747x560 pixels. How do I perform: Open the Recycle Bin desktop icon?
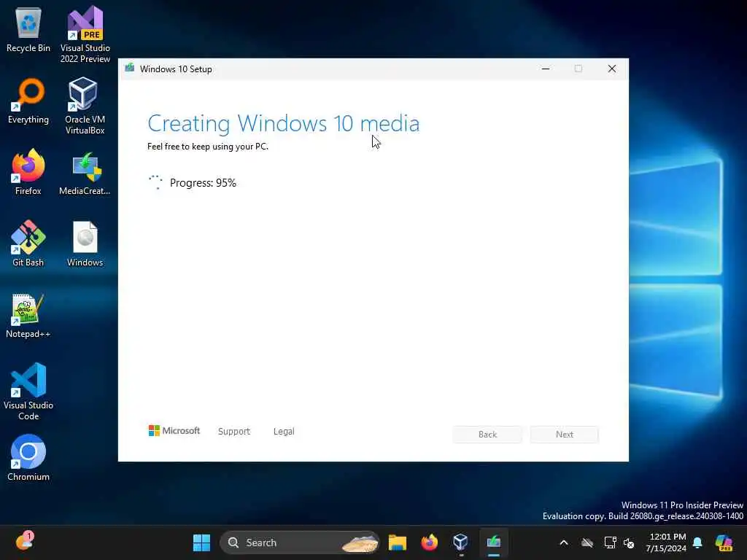(28, 29)
